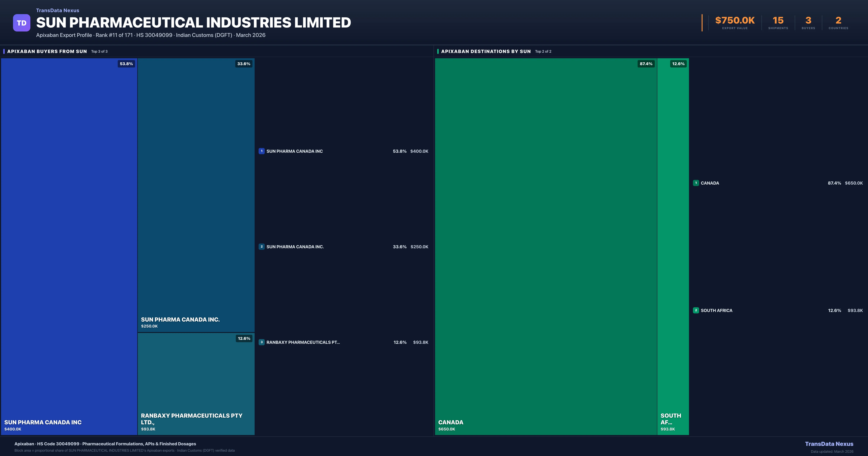This screenshot has height=456, width=868.
Task: Open the Top 2 of 2 selector
Action: pos(543,51)
